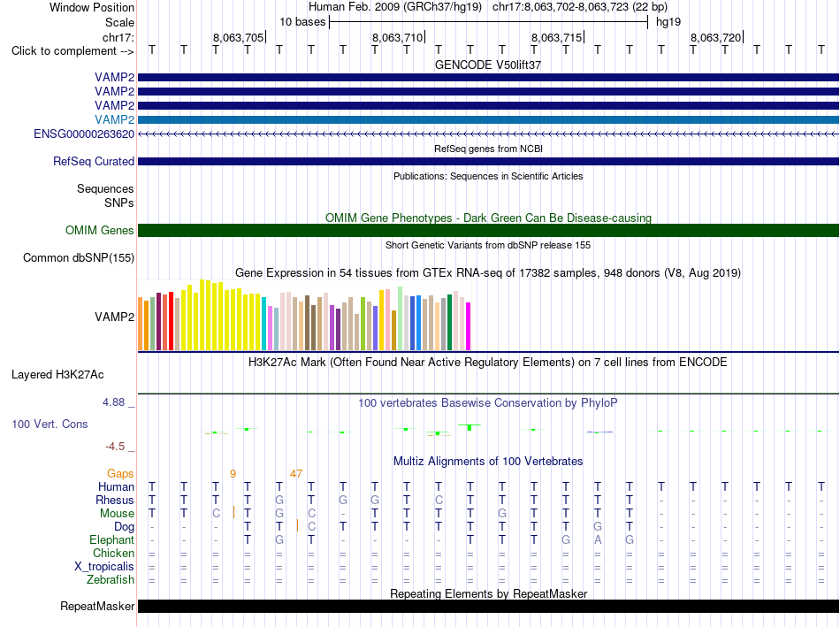
Task: Click the magenta bar ending the GTEx chart
Action: (x=468, y=326)
